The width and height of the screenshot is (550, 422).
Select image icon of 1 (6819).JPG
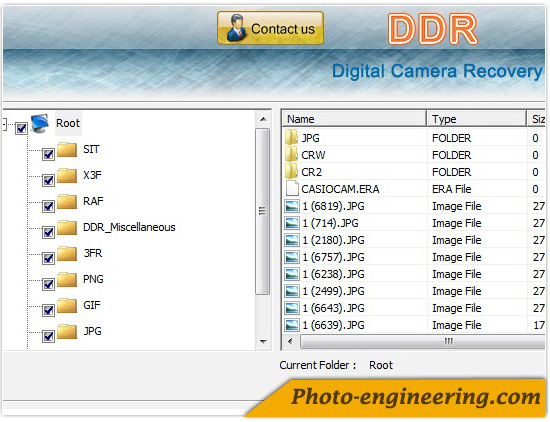point(292,206)
